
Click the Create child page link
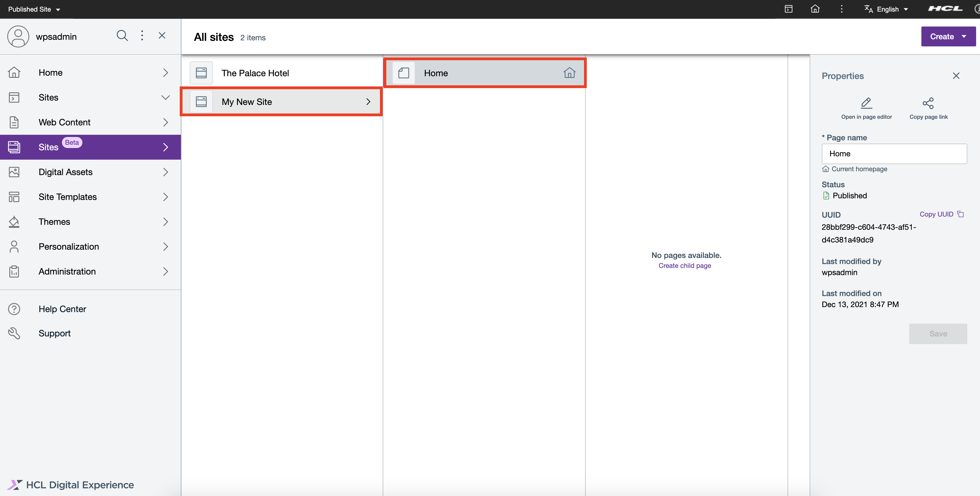684,266
